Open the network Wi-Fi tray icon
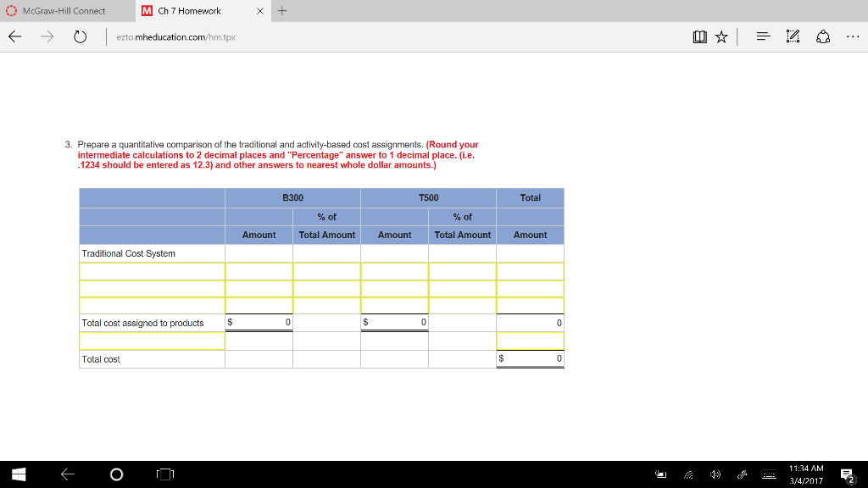The width and height of the screenshot is (868, 488). (688, 474)
